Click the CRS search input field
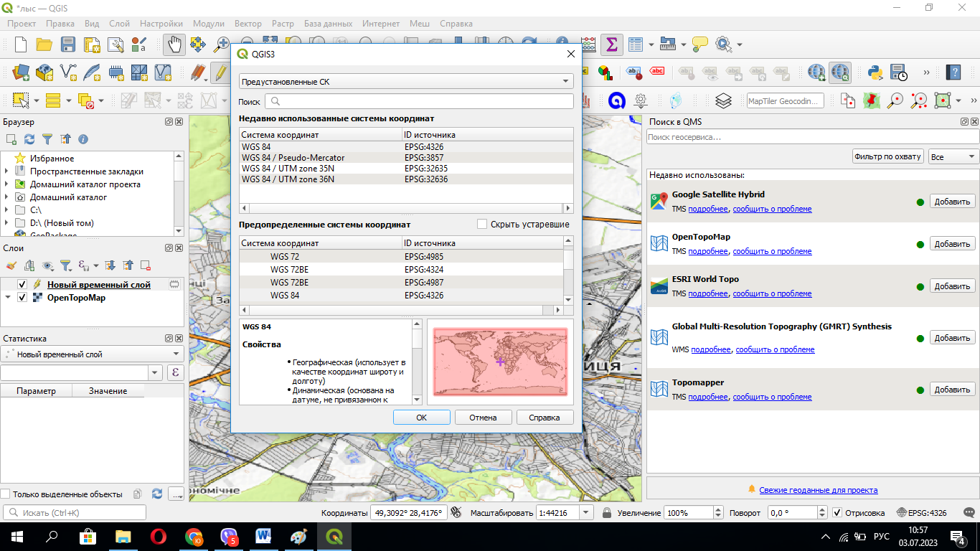Image resolution: width=980 pixels, height=551 pixels. (x=420, y=102)
